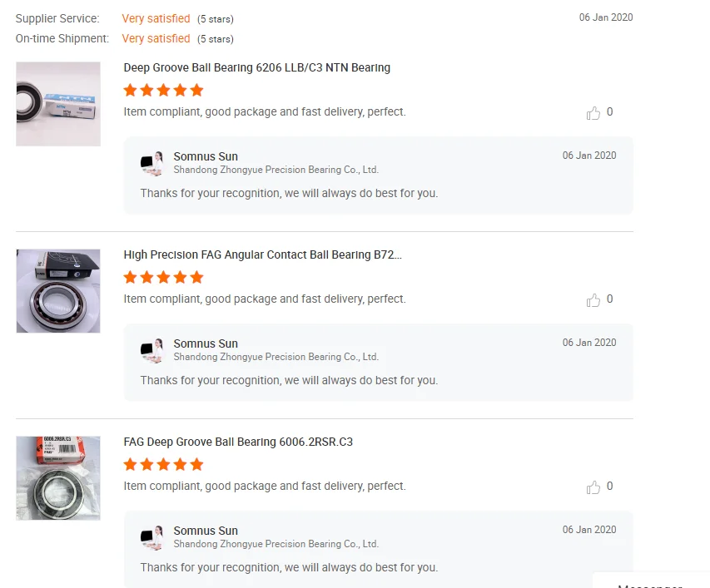Click Somnus Sun avatar in third reply

(x=151, y=538)
